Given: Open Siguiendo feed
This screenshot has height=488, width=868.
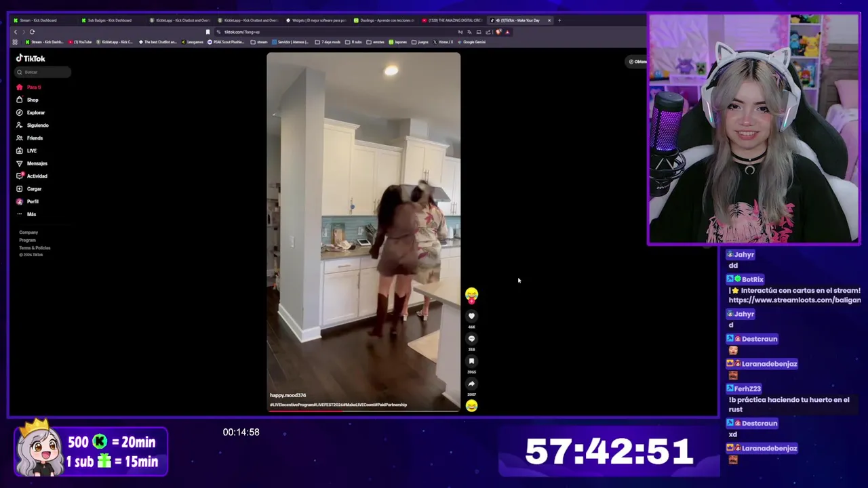Looking at the screenshot, I should tap(33, 125).
